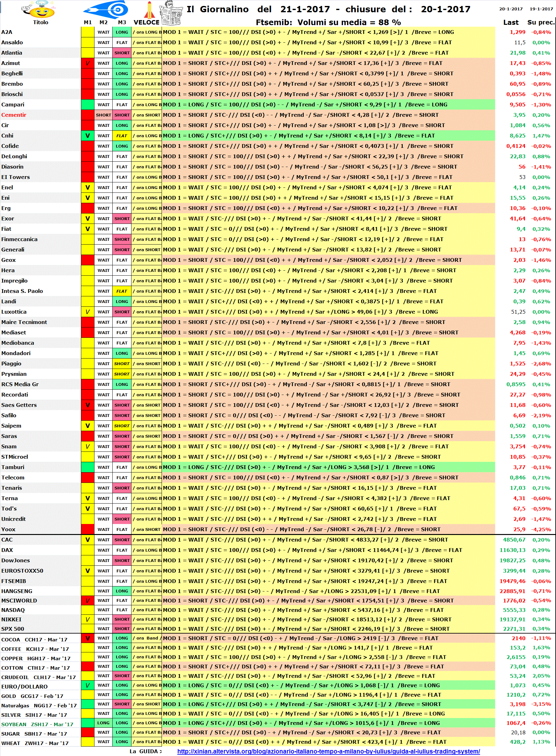Click the HANGSENG last value 22885,91
556x756 pixels.
pos(513,591)
